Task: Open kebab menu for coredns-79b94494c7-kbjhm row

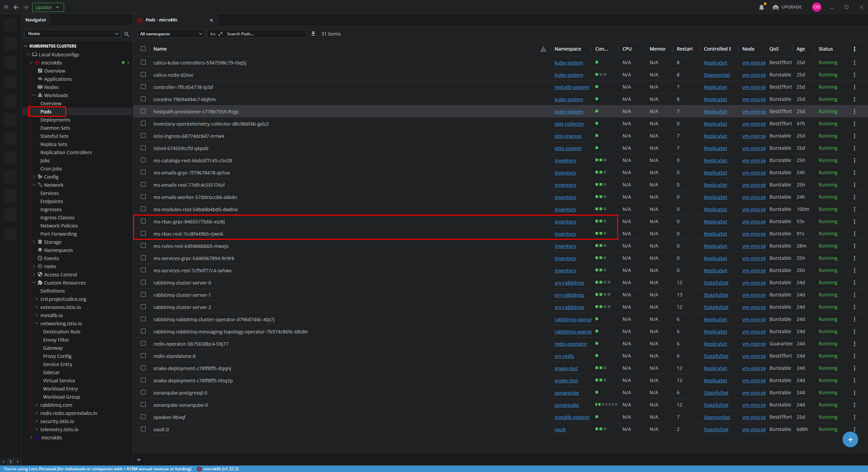Action: (854, 99)
